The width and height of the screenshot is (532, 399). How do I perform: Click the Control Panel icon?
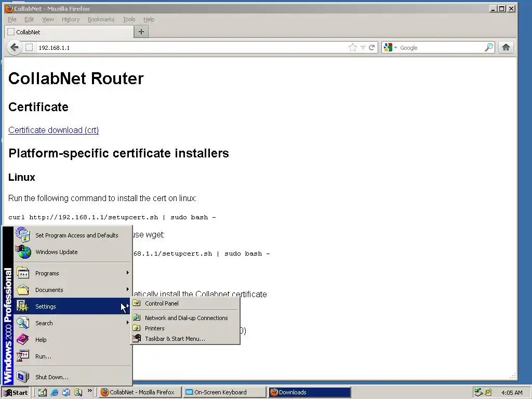(137, 303)
